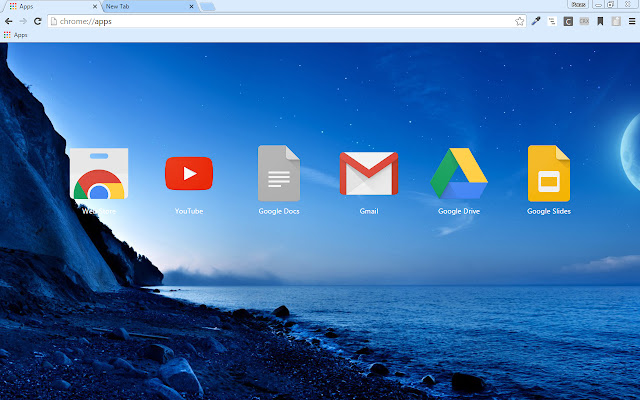640x400 pixels.
Task: Click the black bookmark ribbon extension
Action: [600, 21]
